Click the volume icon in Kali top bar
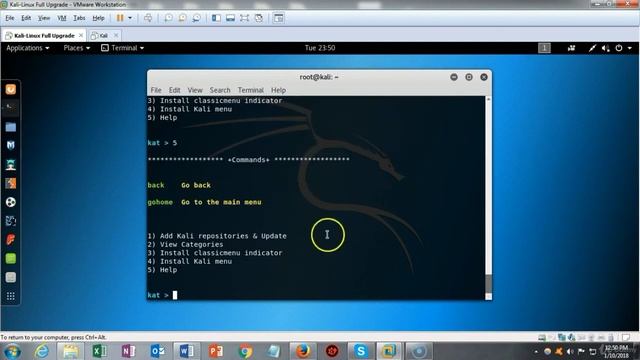 coord(606,48)
